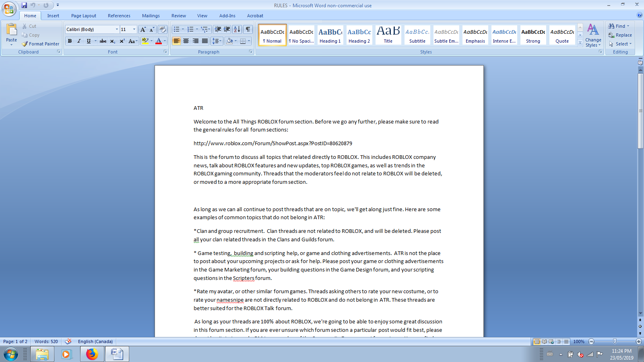Align text left
Screen dimensions: 644x362
coord(177,41)
